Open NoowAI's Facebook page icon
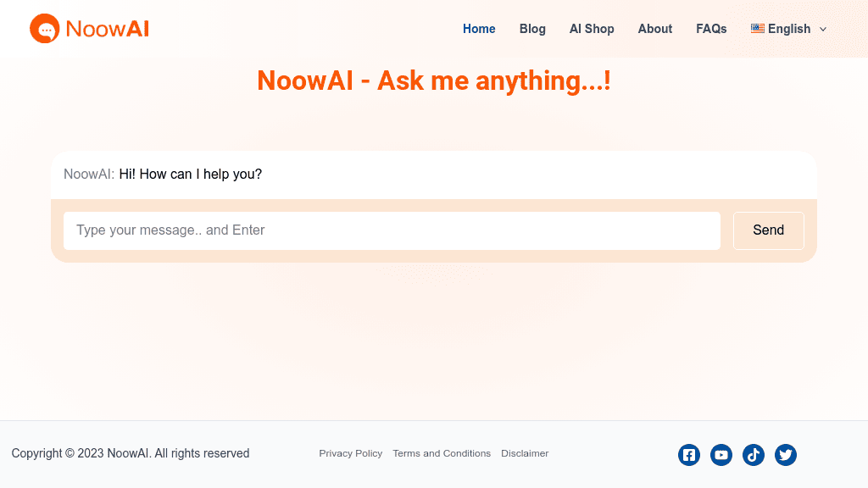 689,455
